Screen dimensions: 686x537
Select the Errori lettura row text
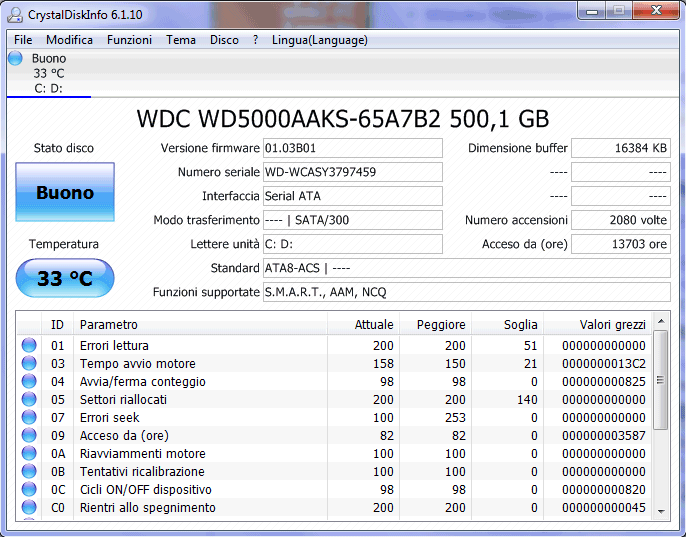[x=114, y=345]
